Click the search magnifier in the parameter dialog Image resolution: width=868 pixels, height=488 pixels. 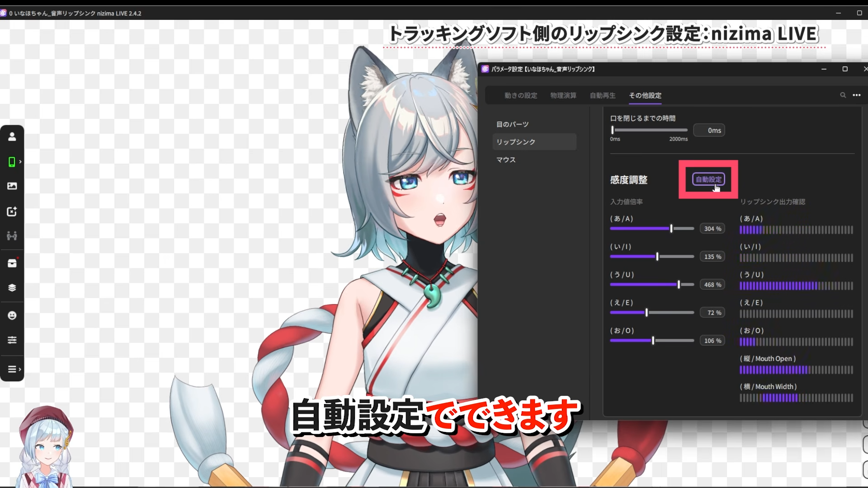coord(843,95)
